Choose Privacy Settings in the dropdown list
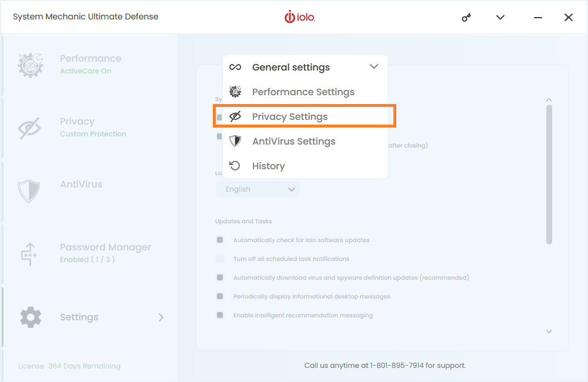 click(305, 116)
